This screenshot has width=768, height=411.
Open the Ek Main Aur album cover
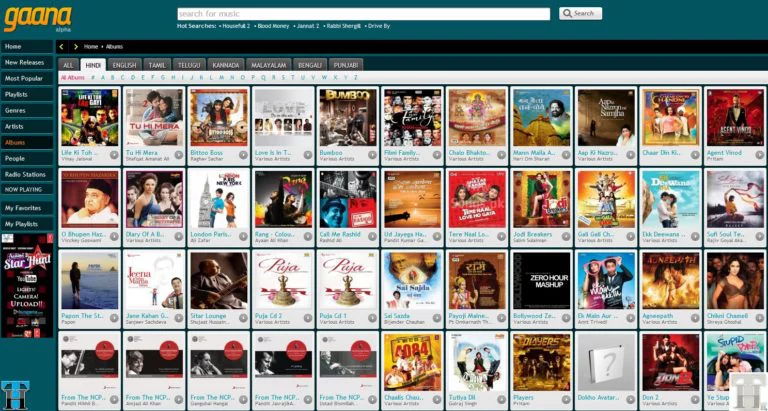point(606,281)
